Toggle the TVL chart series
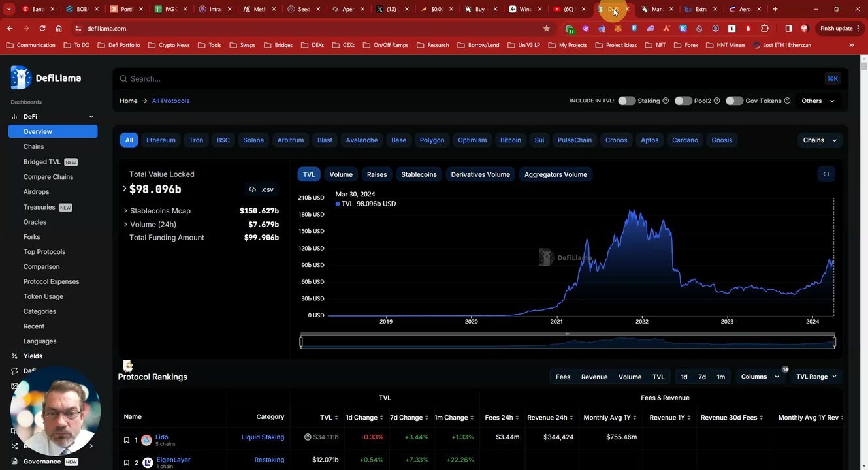Image resolution: width=868 pixels, height=470 pixels. (309, 174)
